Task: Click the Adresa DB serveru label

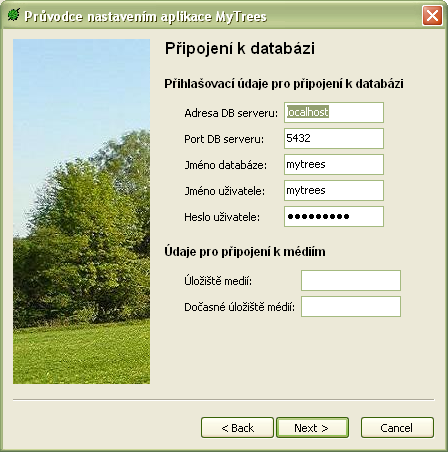Action: pos(231,113)
